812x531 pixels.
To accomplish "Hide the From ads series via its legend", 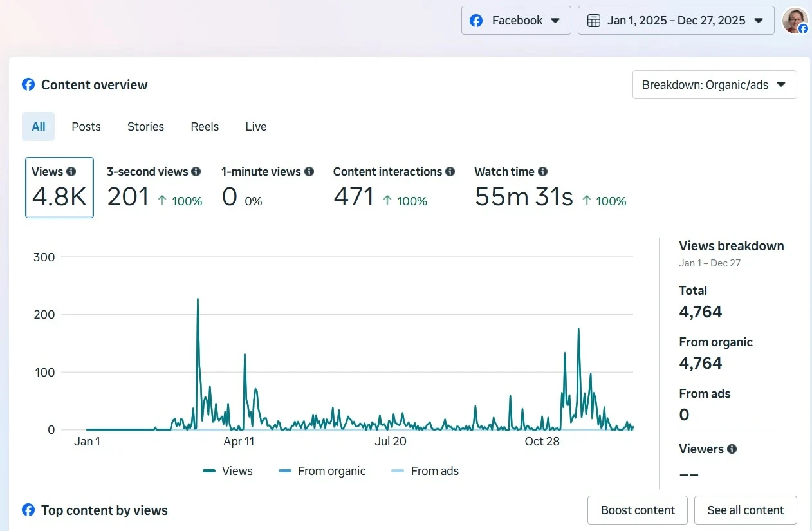I will [x=425, y=470].
